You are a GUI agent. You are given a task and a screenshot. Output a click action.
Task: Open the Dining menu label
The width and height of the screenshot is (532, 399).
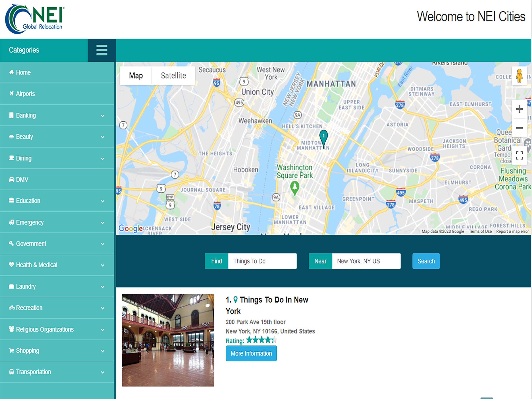pos(24,158)
